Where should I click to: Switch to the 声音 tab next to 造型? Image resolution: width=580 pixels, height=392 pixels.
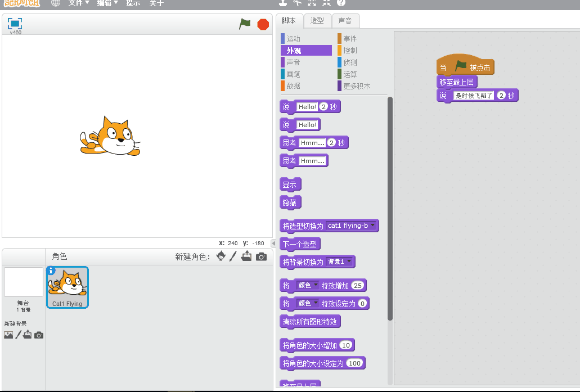[x=345, y=21]
